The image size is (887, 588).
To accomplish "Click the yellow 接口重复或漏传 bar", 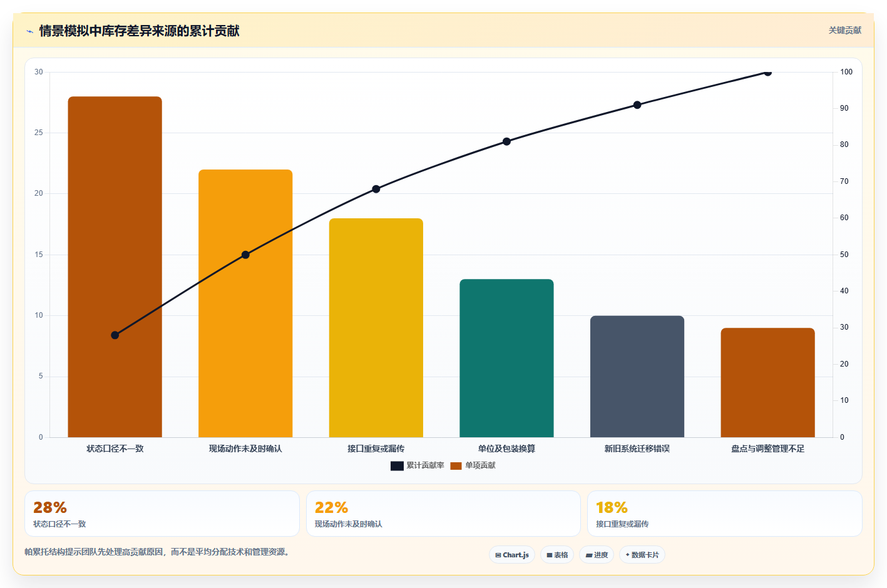I will (x=376, y=328).
